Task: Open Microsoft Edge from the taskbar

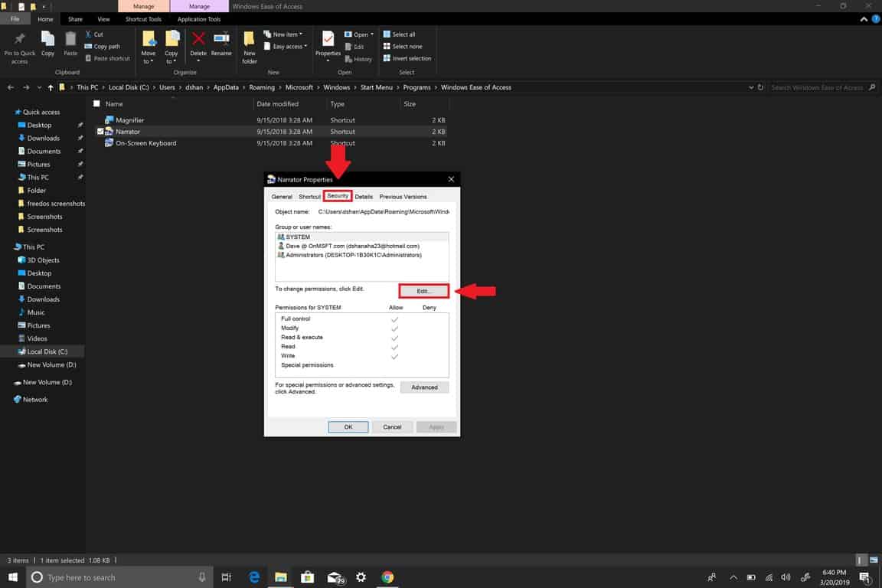Action: click(253, 577)
